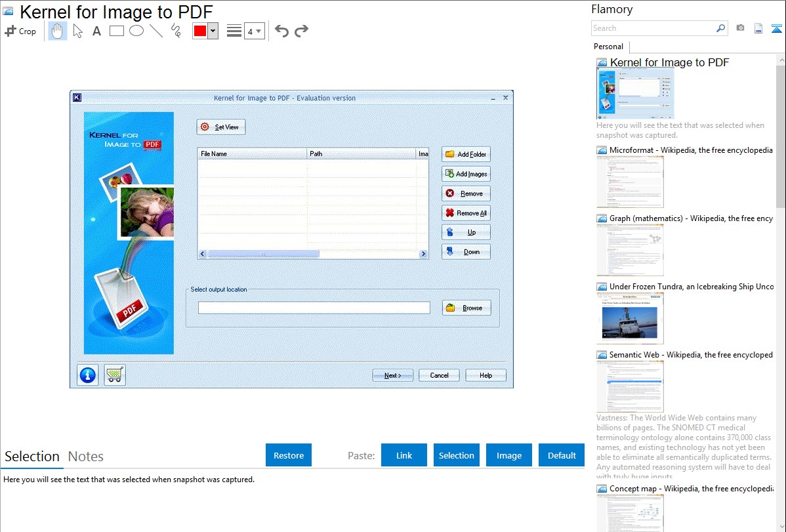Open the line width 4 dropdown

(254, 31)
